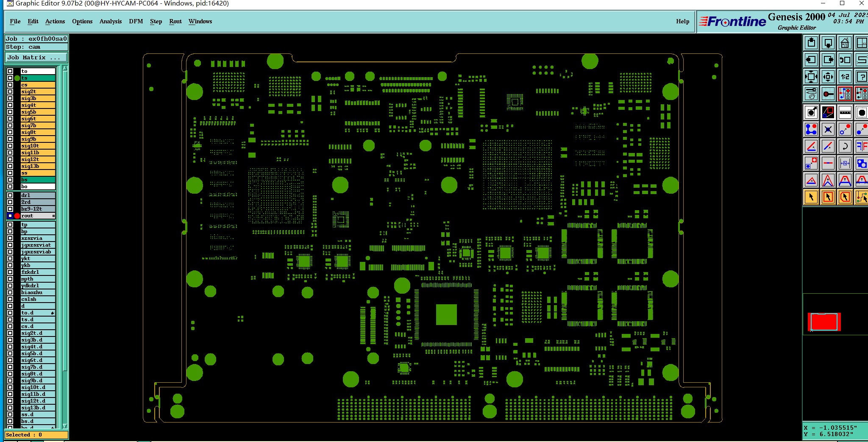
Task: Select the 'jgxzszviat' layer row
Action: pos(38,245)
